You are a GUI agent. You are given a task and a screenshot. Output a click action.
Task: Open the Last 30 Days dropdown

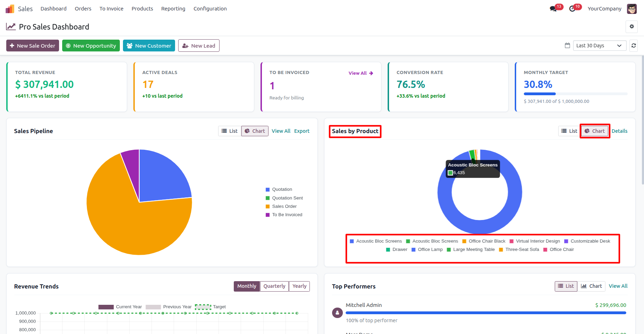[x=600, y=46]
